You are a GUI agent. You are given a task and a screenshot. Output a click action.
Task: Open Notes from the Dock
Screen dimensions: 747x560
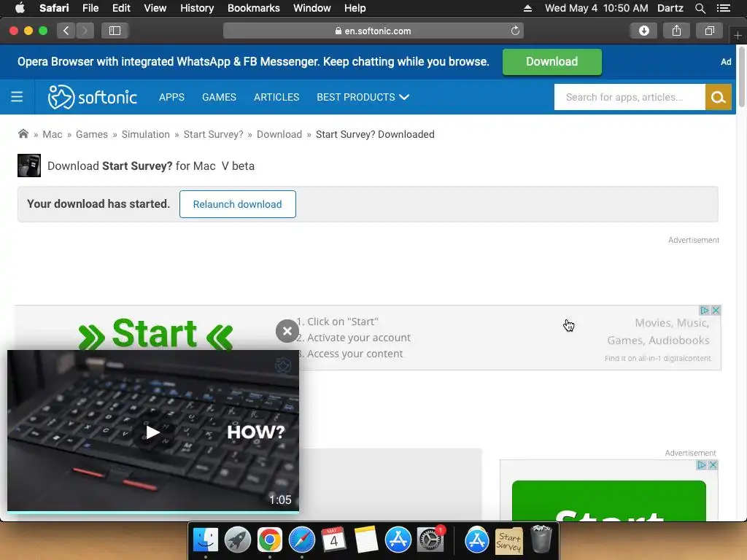coord(366,540)
